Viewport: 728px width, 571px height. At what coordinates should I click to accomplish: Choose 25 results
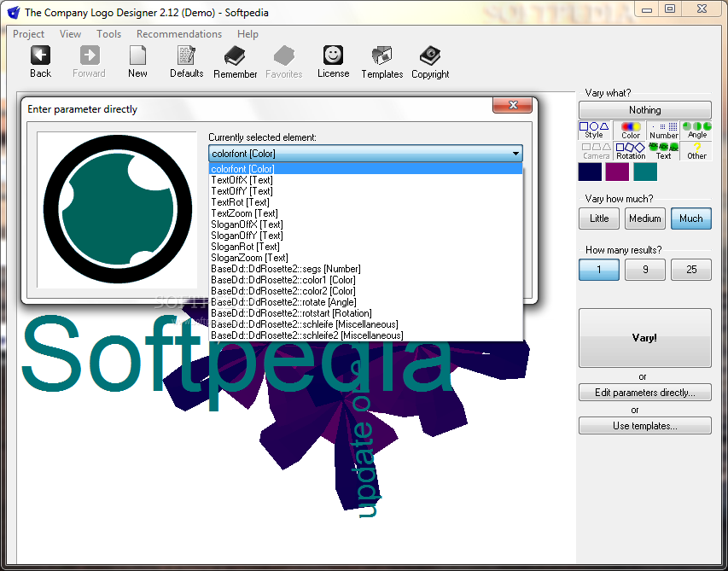[x=690, y=269]
